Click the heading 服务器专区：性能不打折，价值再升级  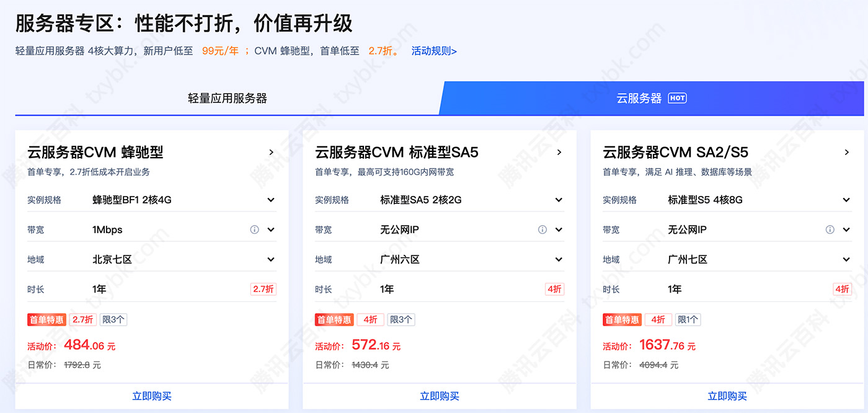(184, 23)
